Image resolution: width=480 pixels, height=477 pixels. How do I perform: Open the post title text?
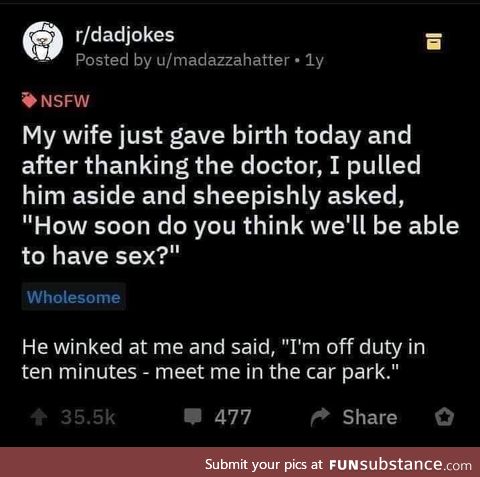[x=241, y=195]
